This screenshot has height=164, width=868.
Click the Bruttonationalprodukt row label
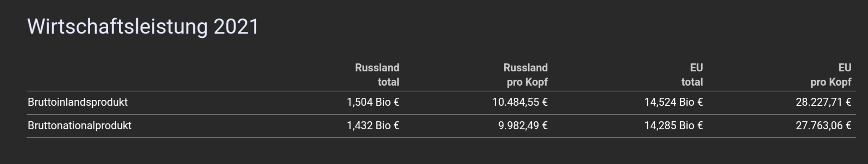(x=80, y=126)
